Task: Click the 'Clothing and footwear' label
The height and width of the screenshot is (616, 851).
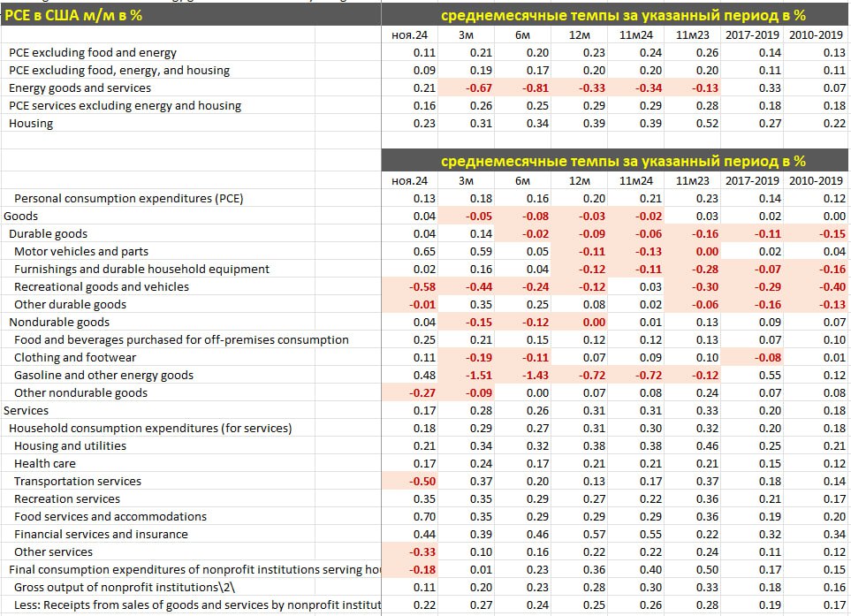Action: (75, 358)
